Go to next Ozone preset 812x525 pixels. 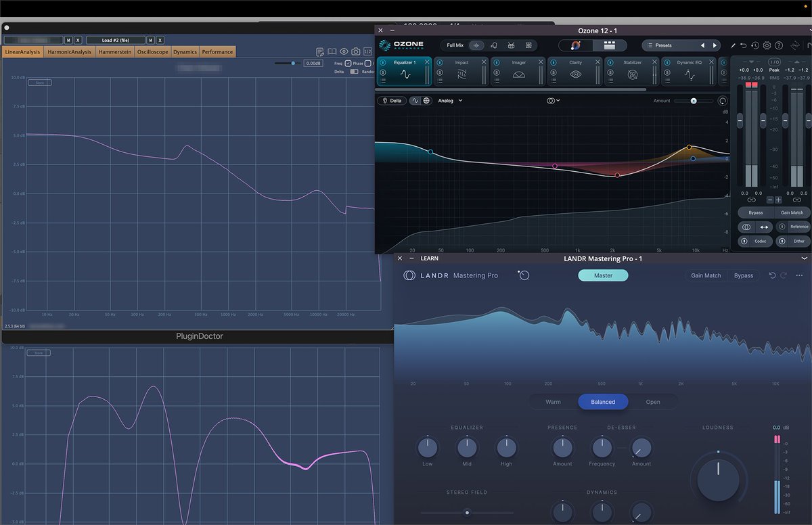715,45
